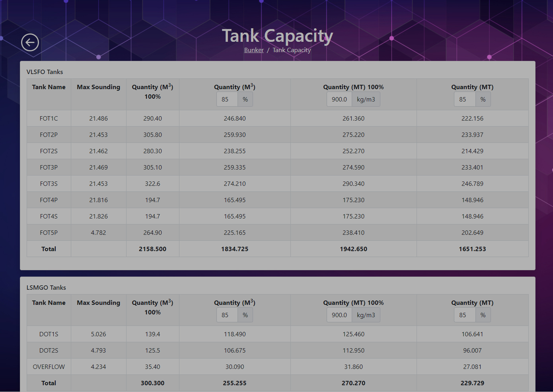553x392 pixels.
Task: Open the Bunker breadcrumb link
Action: [x=254, y=50]
